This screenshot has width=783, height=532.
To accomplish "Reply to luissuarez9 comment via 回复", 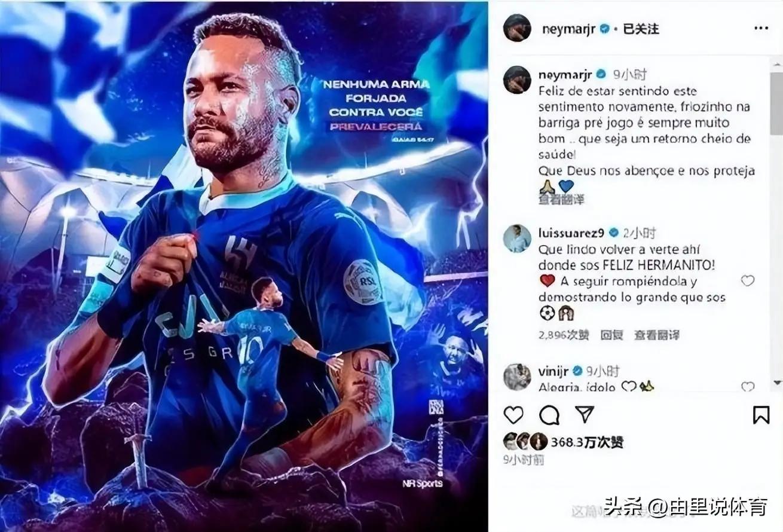I will [x=611, y=335].
